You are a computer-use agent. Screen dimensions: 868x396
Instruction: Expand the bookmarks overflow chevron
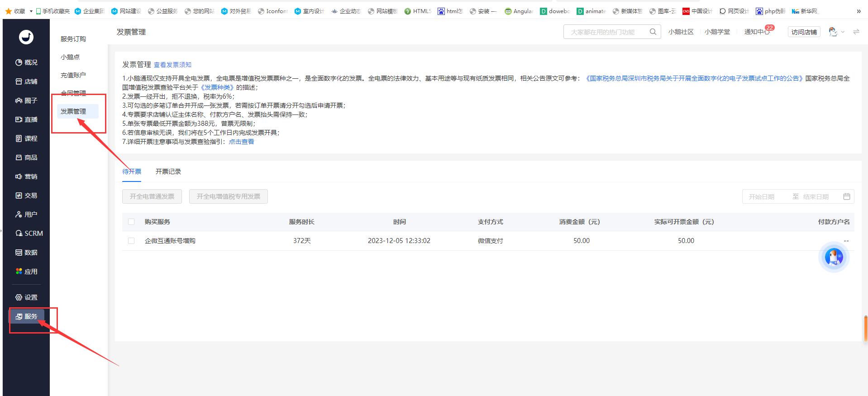coord(858,11)
